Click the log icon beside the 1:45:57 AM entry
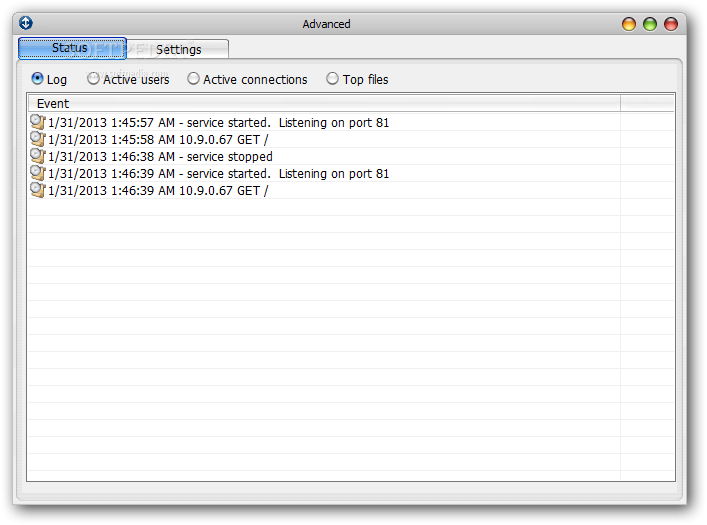Screen dimensions: 707x525 point(37,122)
